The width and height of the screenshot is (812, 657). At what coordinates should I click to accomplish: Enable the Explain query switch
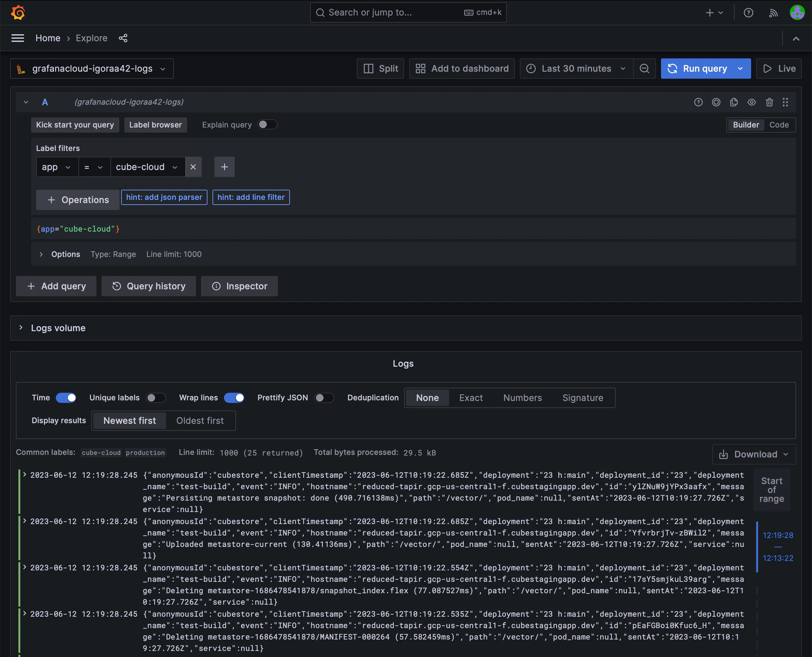click(x=267, y=125)
